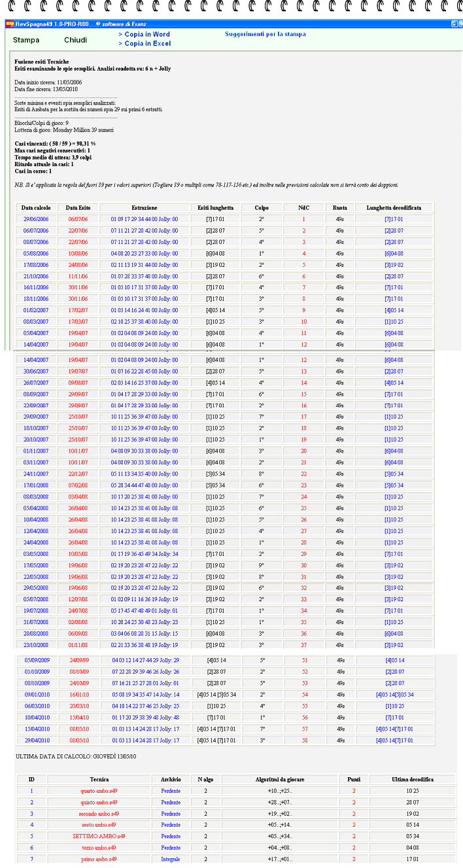Click Data Esito cell '07/02/08'
The image size is (463, 868).
tap(78, 485)
